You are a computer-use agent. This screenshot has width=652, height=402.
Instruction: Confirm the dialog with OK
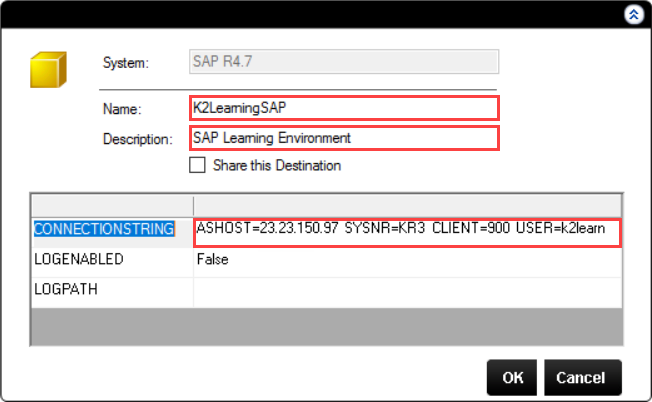pyautogui.click(x=512, y=377)
